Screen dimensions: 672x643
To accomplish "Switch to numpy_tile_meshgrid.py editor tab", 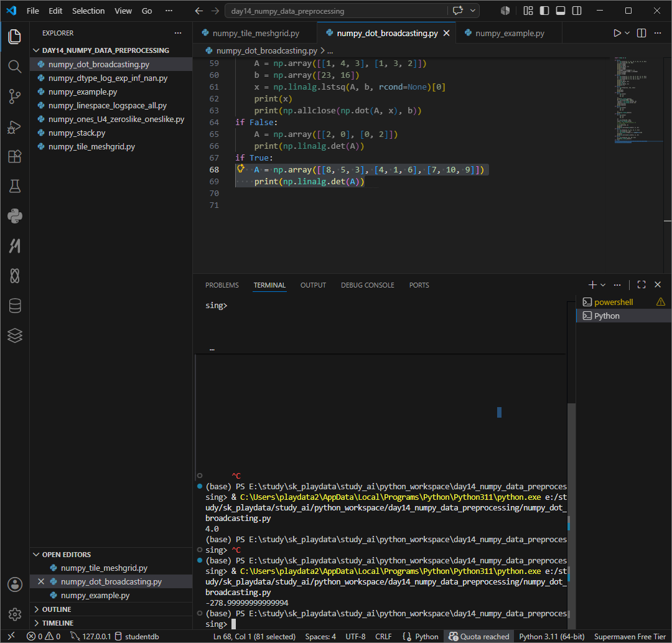I will 256,33.
